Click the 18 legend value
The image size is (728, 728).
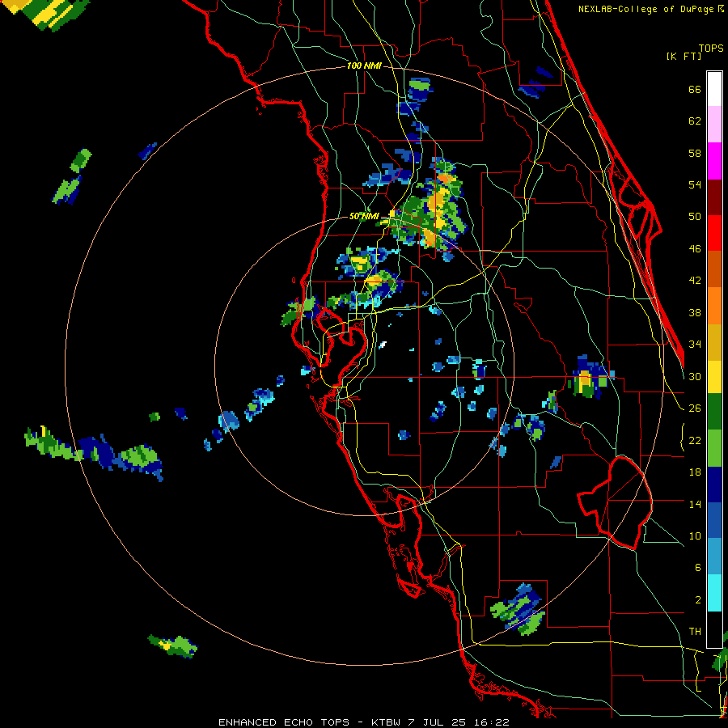pos(695,472)
